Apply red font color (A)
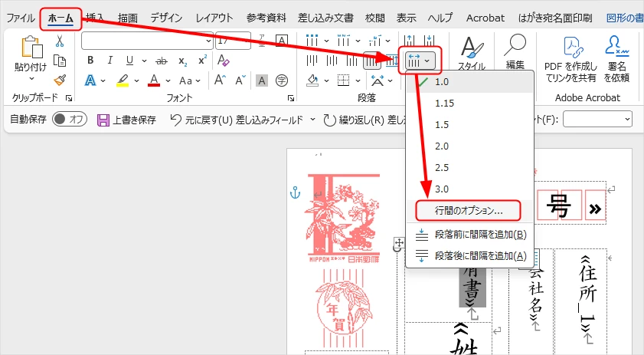 point(154,81)
